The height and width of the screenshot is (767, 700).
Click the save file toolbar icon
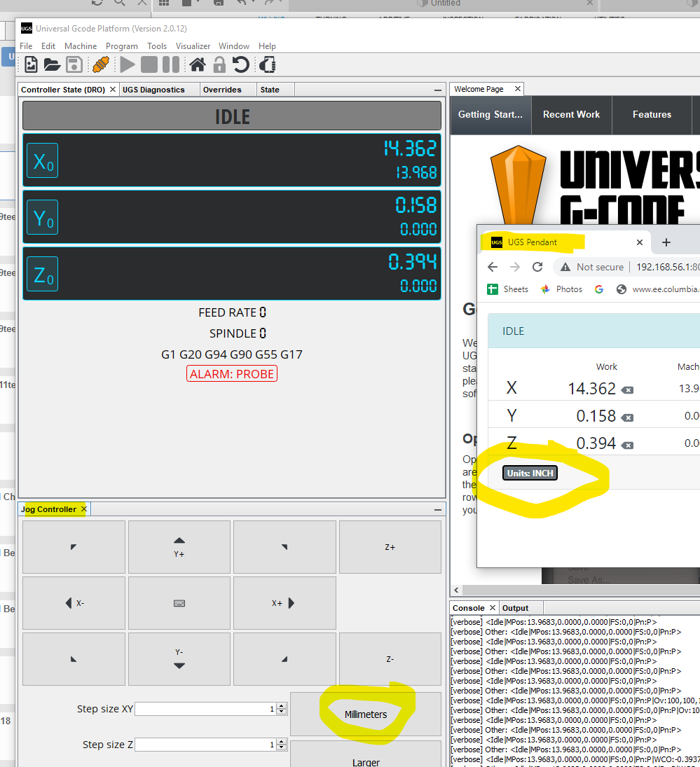74,64
